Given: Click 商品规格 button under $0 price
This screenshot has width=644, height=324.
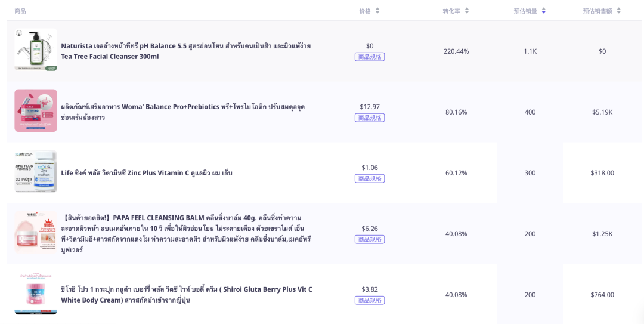Looking at the screenshot, I should point(370,57).
